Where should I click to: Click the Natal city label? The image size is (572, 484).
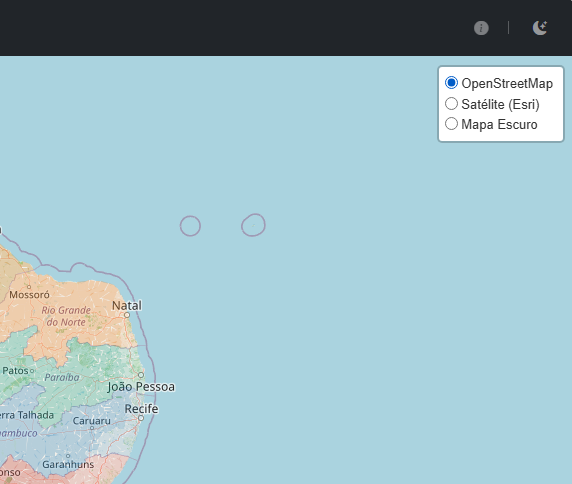click(x=127, y=305)
